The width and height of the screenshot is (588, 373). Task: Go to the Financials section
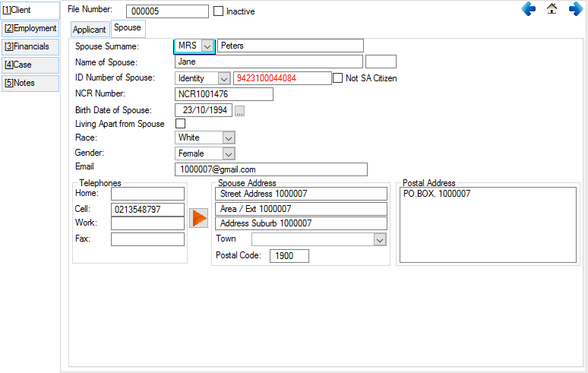tap(30, 46)
